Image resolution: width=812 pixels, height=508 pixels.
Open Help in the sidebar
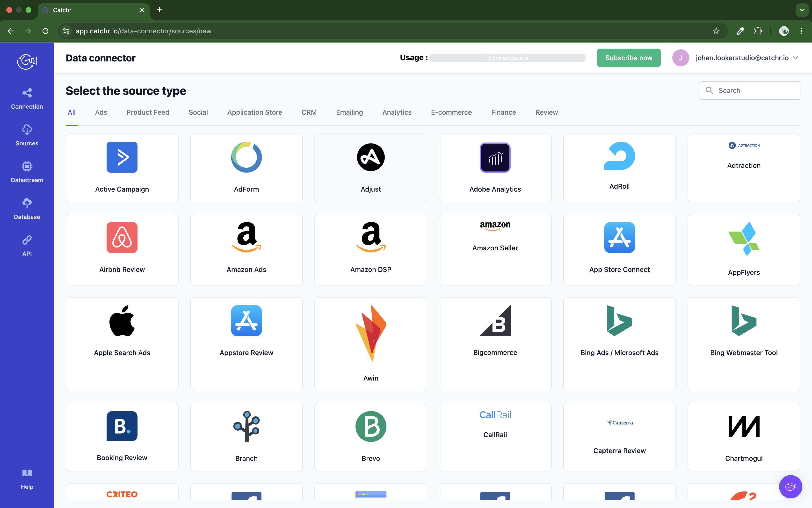[x=27, y=479]
